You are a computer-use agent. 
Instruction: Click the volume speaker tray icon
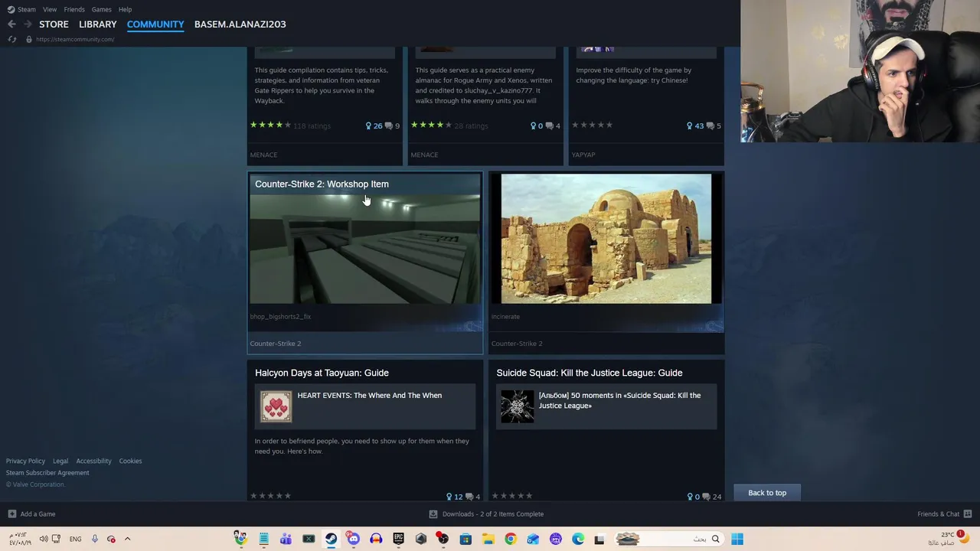(x=44, y=539)
